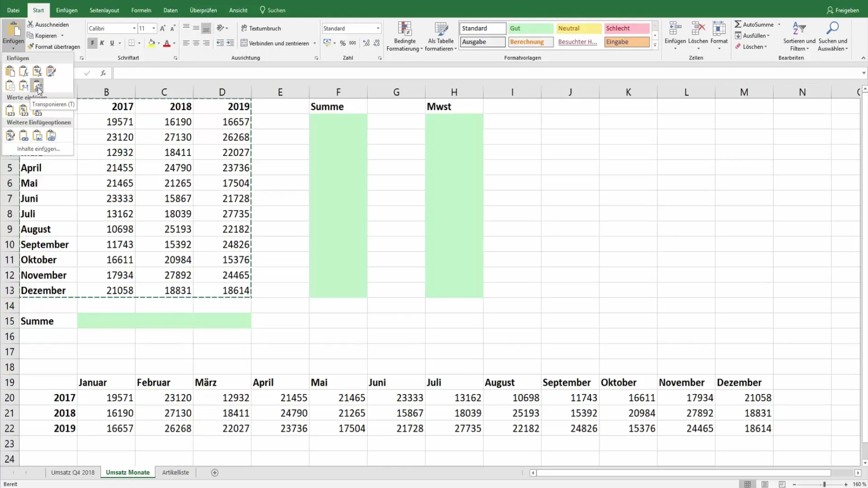Open Verbinden und zentrieren dropdown arrow
868x488 pixels.
click(314, 43)
